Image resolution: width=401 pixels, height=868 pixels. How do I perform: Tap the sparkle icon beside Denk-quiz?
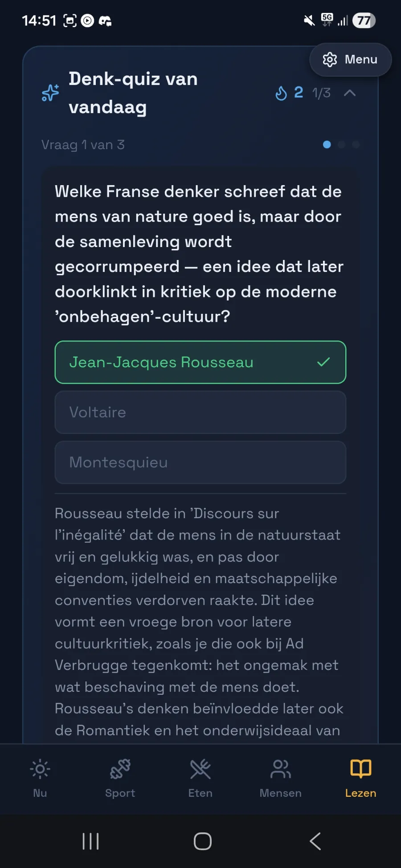pyautogui.click(x=50, y=93)
